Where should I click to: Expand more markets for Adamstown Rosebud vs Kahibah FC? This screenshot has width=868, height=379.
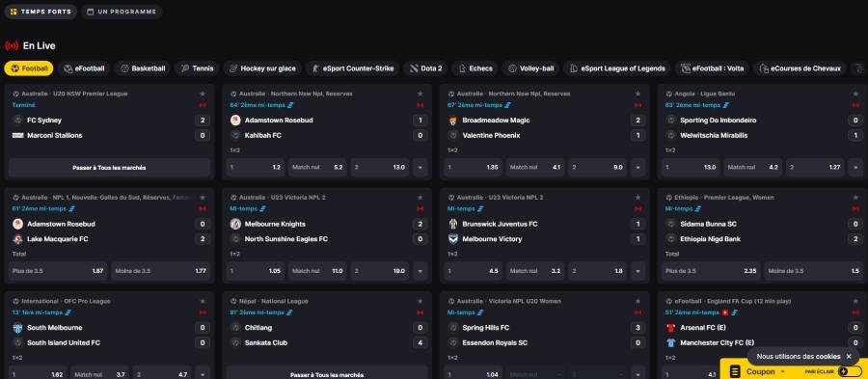click(x=420, y=167)
